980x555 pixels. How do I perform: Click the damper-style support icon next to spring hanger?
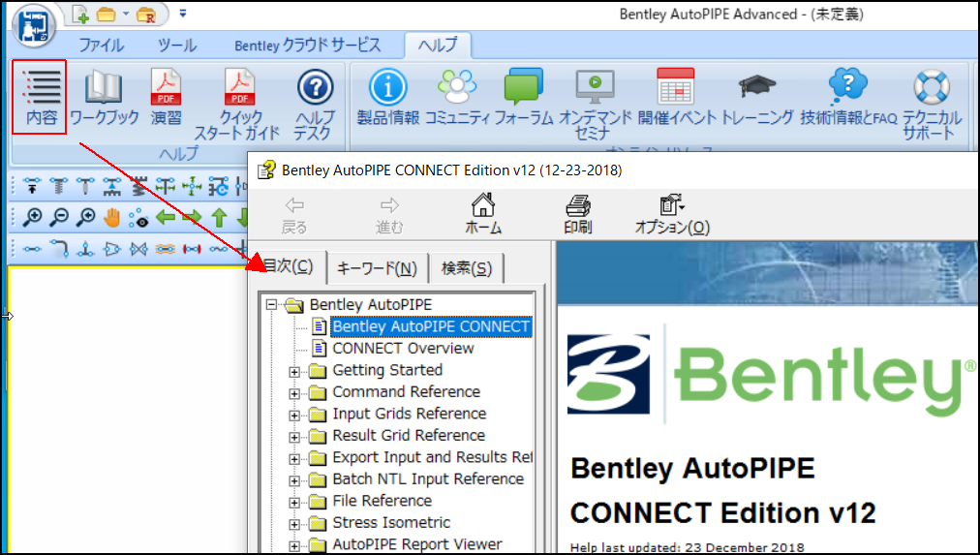point(85,186)
